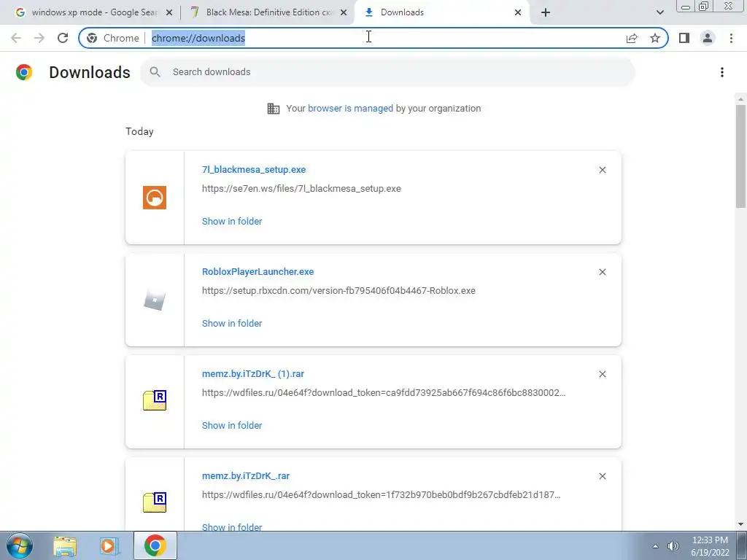The width and height of the screenshot is (747, 560).
Task: Open a new tab with plus button
Action: click(546, 12)
